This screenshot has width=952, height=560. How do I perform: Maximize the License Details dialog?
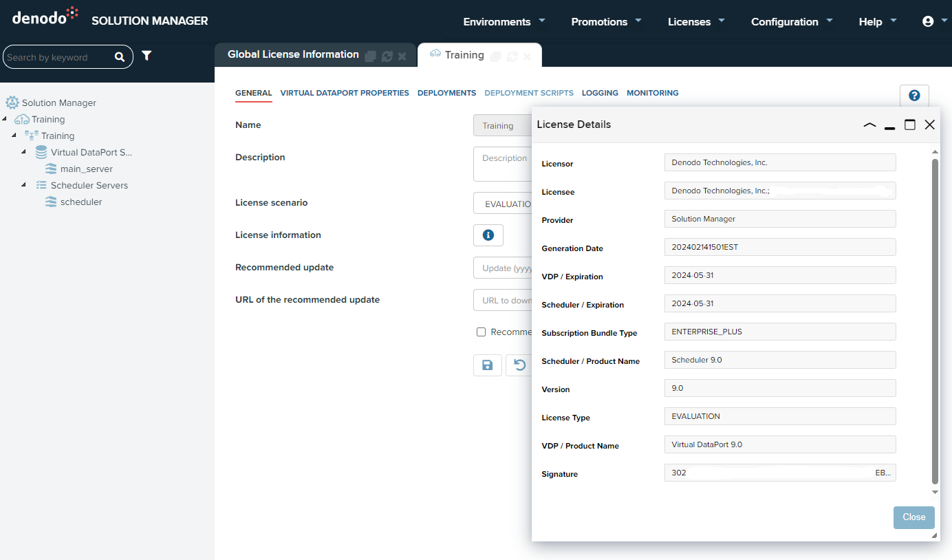point(910,125)
